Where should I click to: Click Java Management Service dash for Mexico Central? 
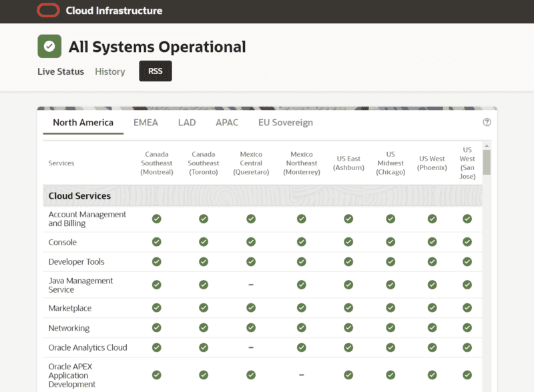250,285
